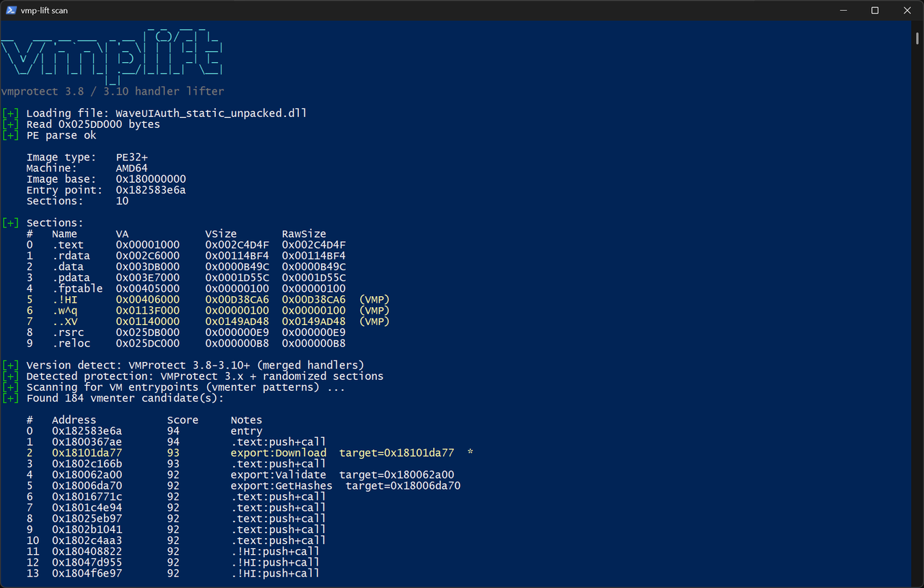Click the section name ..XV
924x588 pixels.
tap(64, 321)
